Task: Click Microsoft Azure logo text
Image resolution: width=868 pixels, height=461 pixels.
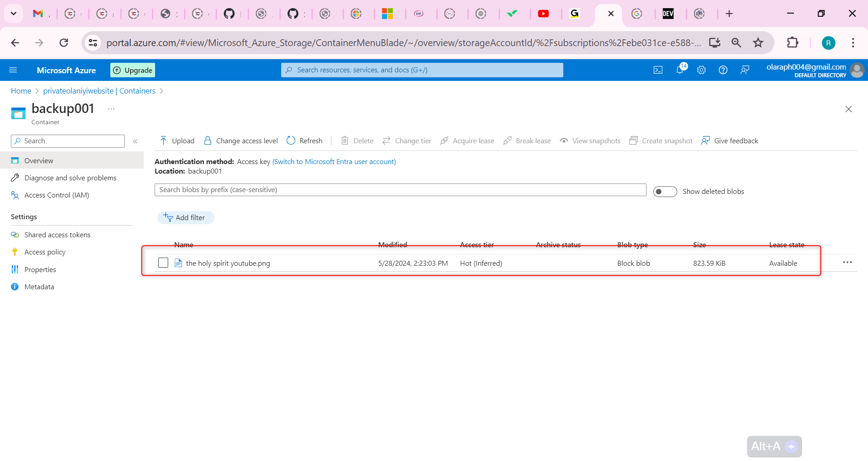Action: pyautogui.click(x=66, y=70)
